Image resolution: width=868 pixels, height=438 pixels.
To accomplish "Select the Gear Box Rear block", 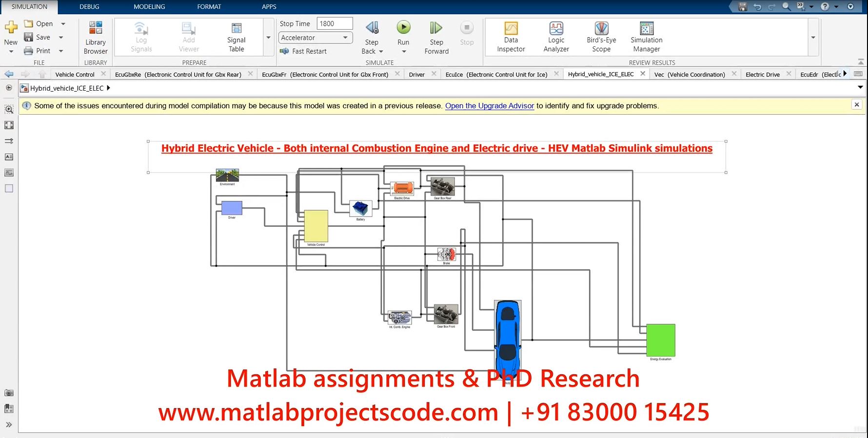I will click(x=443, y=186).
